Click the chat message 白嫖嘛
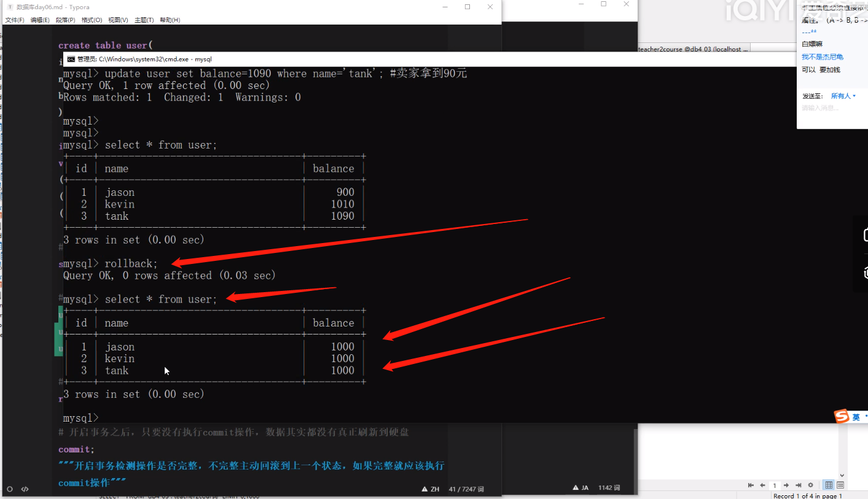This screenshot has width=868, height=499. point(812,44)
